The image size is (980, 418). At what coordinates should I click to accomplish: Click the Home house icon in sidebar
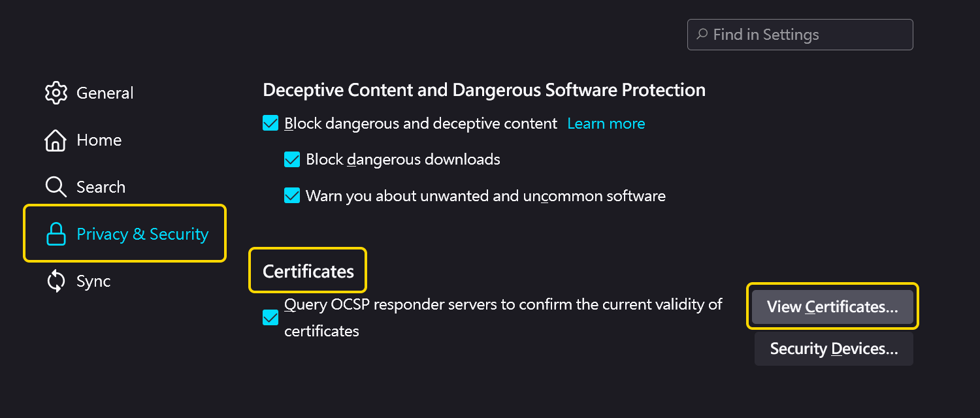56,140
